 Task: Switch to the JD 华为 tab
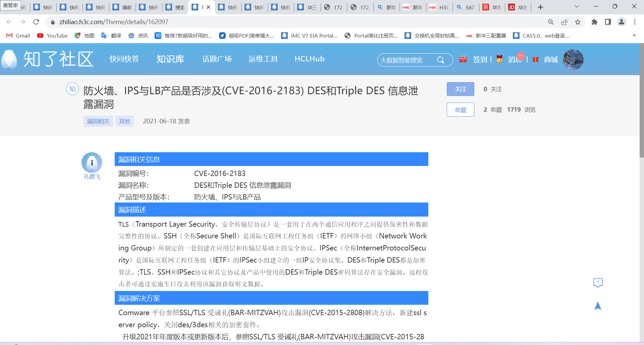coord(518,7)
